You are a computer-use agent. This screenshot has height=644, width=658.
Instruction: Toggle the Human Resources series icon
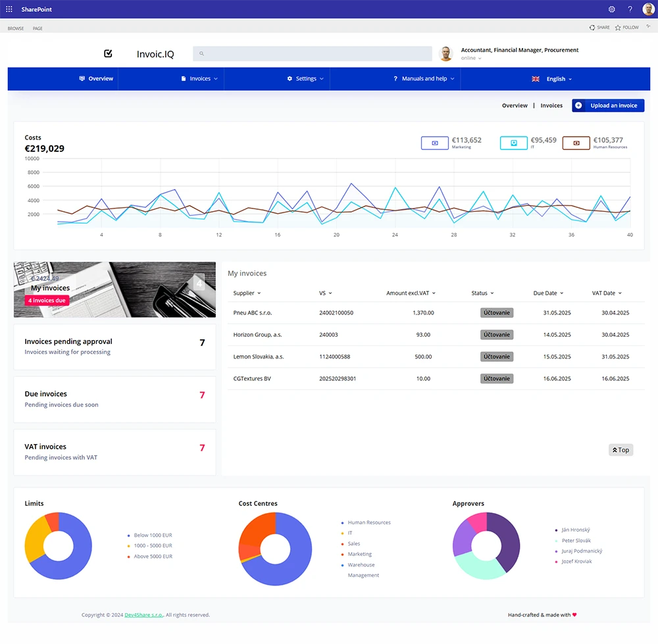pos(576,143)
